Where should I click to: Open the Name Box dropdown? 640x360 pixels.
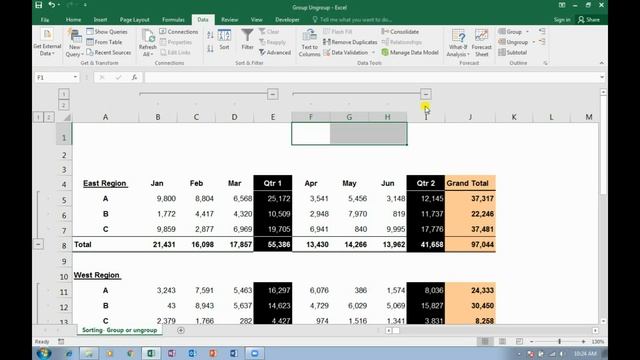[x=75, y=77]
